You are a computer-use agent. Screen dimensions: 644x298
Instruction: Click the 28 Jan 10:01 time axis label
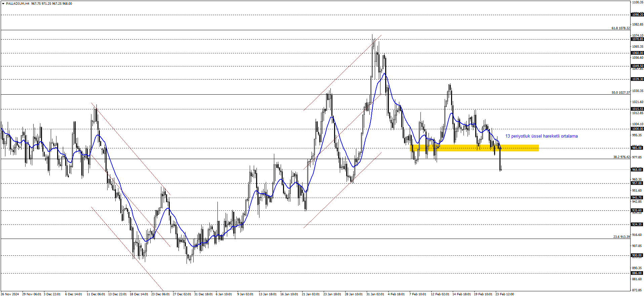354,294
